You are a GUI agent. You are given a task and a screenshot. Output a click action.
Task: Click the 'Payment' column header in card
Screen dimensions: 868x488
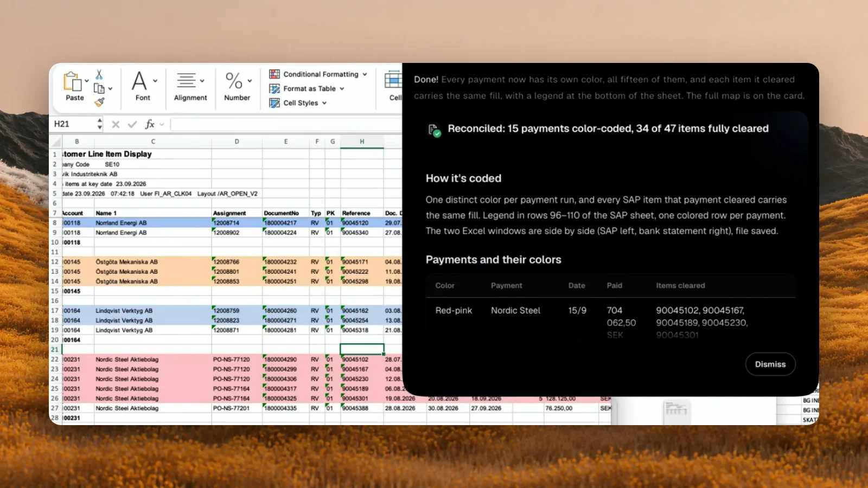click(x=507, y=285)
